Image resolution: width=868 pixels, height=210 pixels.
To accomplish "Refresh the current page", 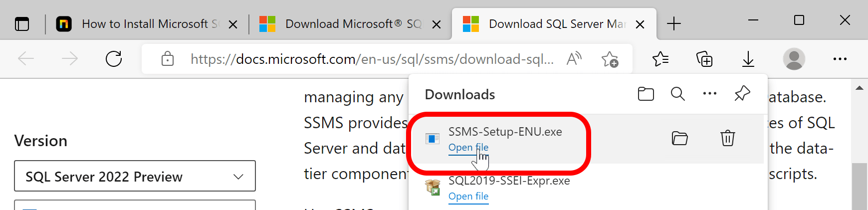I will coord(114,59).
